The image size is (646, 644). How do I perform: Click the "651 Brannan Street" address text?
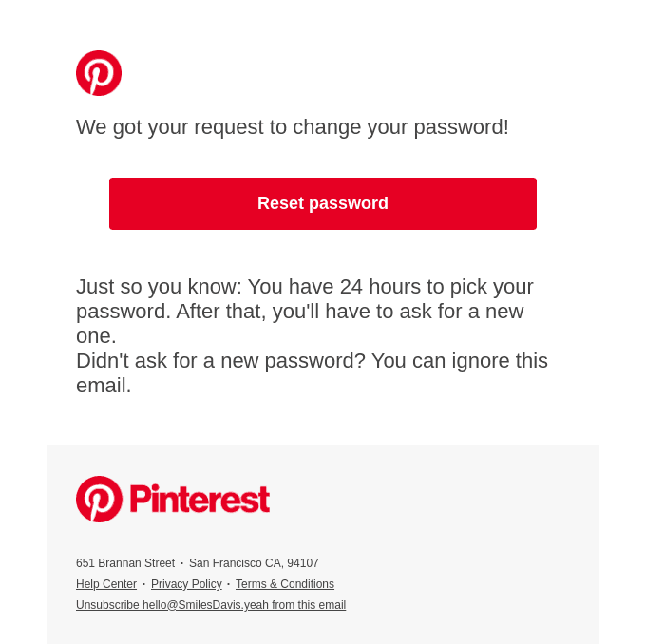125,563
